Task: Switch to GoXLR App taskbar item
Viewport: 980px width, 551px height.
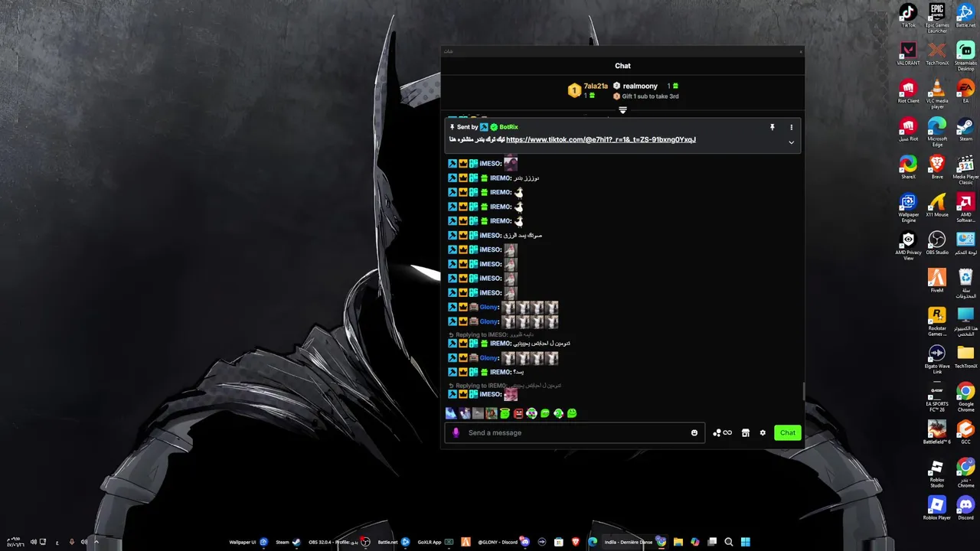Action: tap(435, 542)
